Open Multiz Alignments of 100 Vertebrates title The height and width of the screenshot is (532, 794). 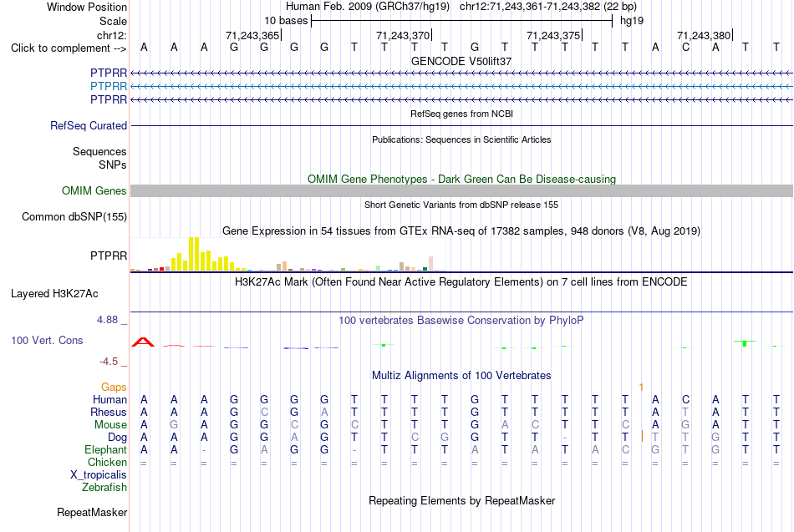[x=461, y=376]
